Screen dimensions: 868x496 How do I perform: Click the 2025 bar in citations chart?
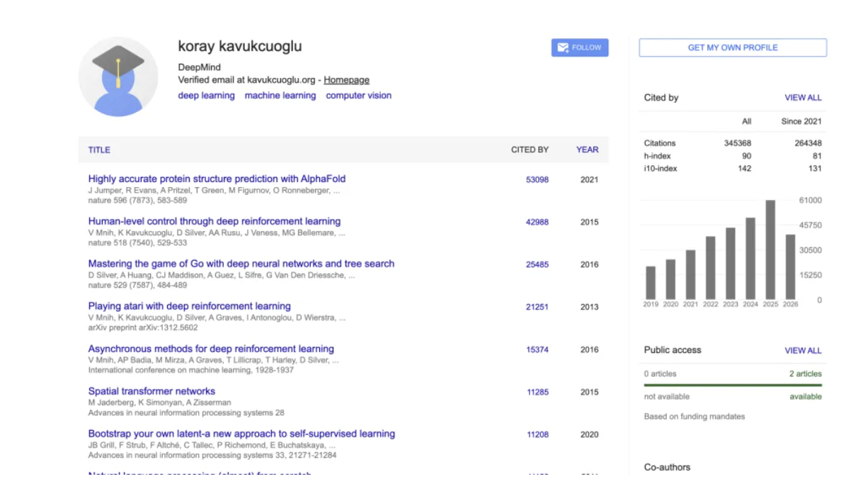click(x=770, y=249)
